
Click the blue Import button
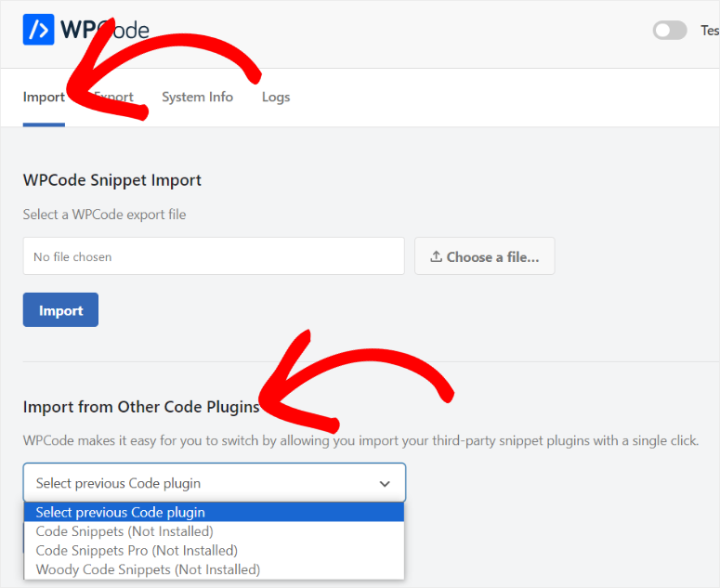tap(60, 310)
